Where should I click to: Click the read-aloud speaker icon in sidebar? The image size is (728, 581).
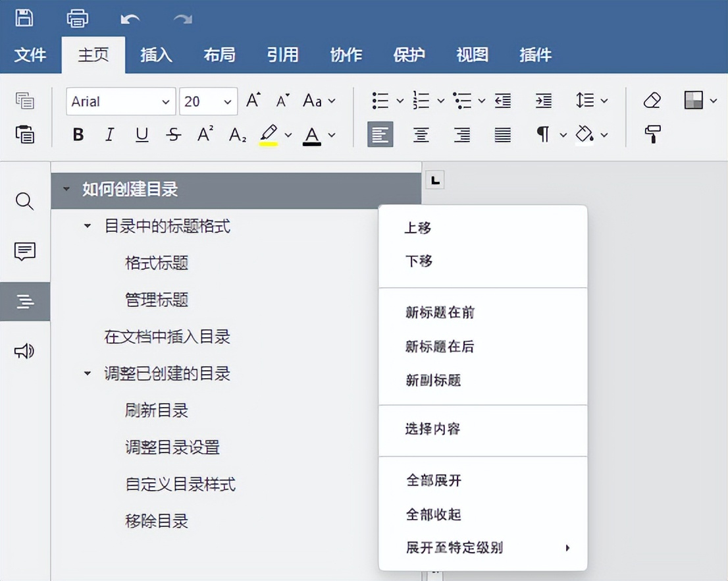25,351
